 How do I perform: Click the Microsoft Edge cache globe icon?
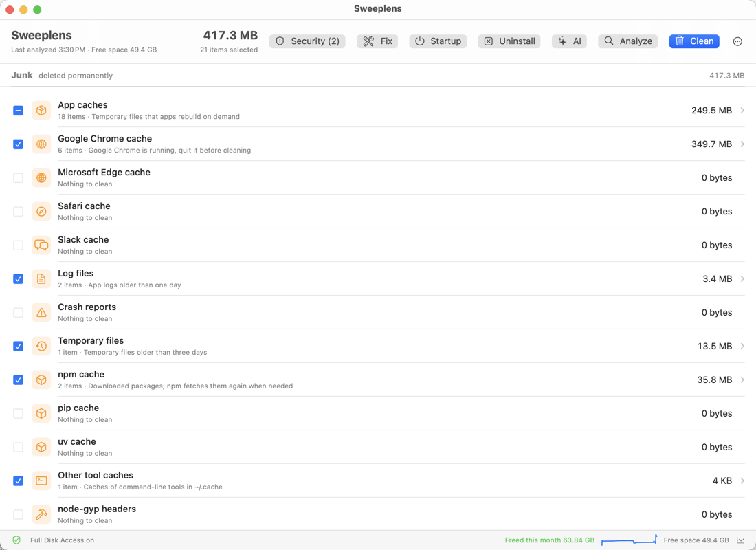[41, 178]
